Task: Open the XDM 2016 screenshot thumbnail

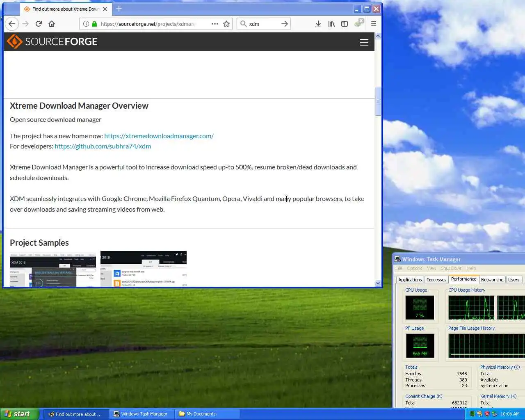Action: coord(53,269)
